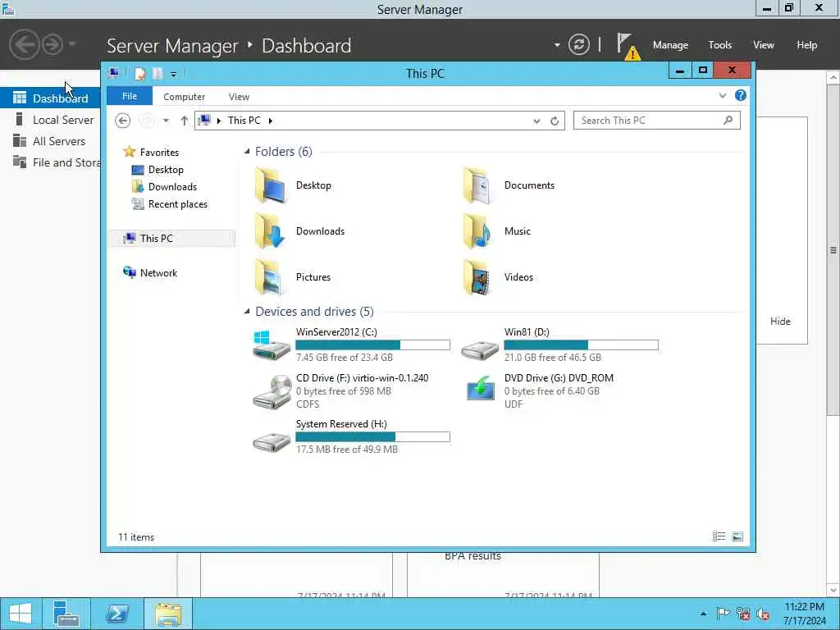Viewport: 840px width, 630px height.
Task: Collapse the Folders (6) group
Action: click(247, 152)
